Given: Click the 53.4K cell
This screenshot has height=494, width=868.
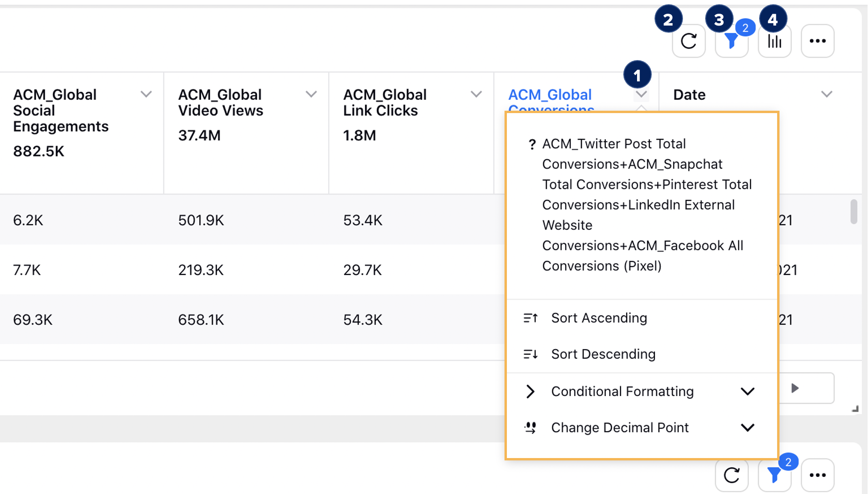Looking at the screenshot, I should pyautogui.click(x=363, y=220).
